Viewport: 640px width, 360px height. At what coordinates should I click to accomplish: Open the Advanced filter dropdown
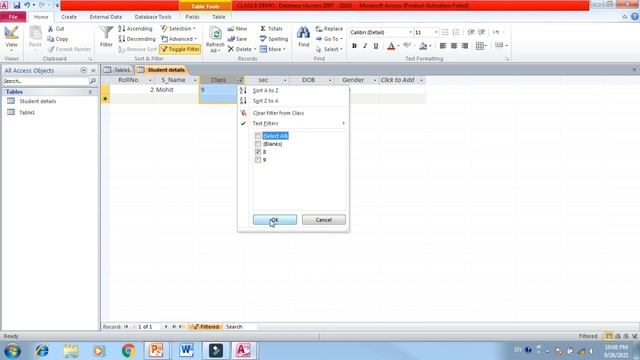(x=179, y=39)
